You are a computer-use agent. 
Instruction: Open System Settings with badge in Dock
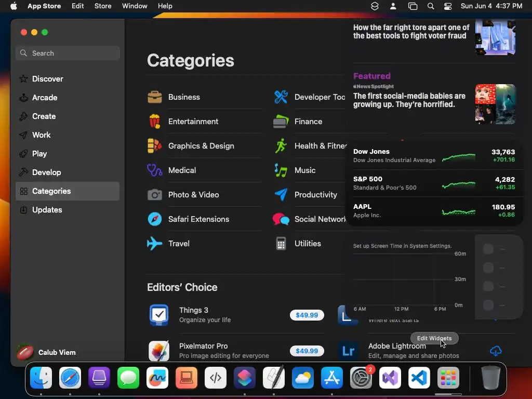point(361,378)
